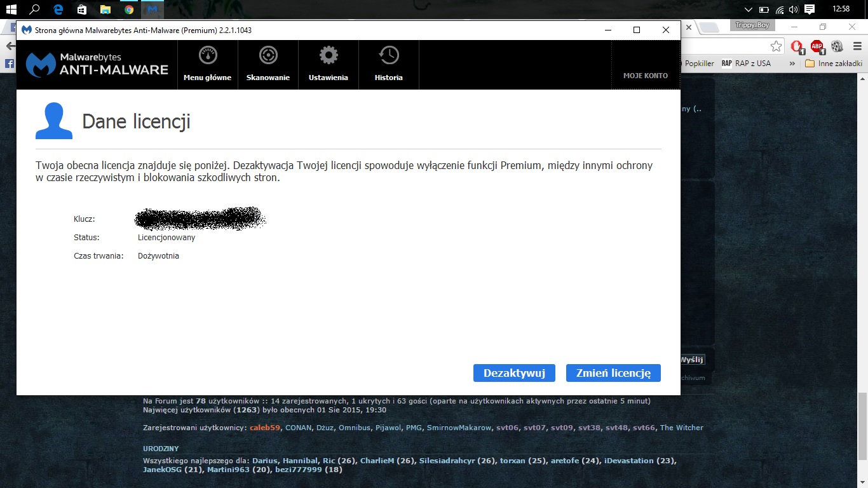Open the Menu główne dashboard gauge icon
Image resolution: width=868 pixels, height=488 pixels.
click(208, 55)
